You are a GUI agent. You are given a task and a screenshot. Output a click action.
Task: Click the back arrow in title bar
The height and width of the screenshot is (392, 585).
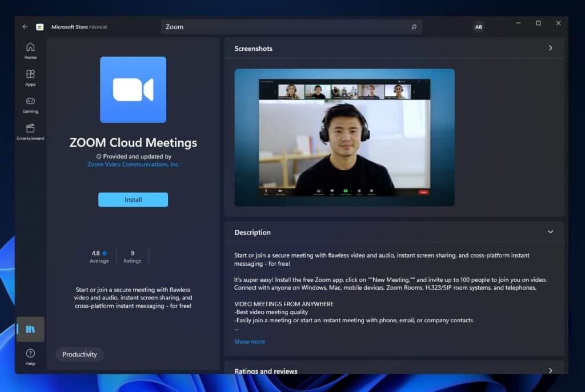pos(25,27)
